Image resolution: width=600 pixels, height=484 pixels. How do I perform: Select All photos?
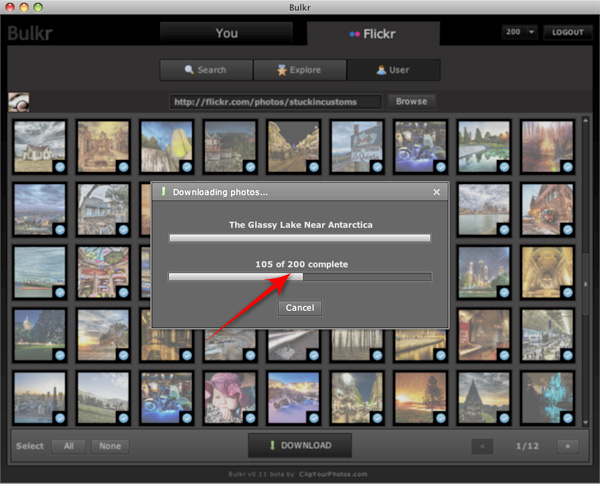[69, 446]
